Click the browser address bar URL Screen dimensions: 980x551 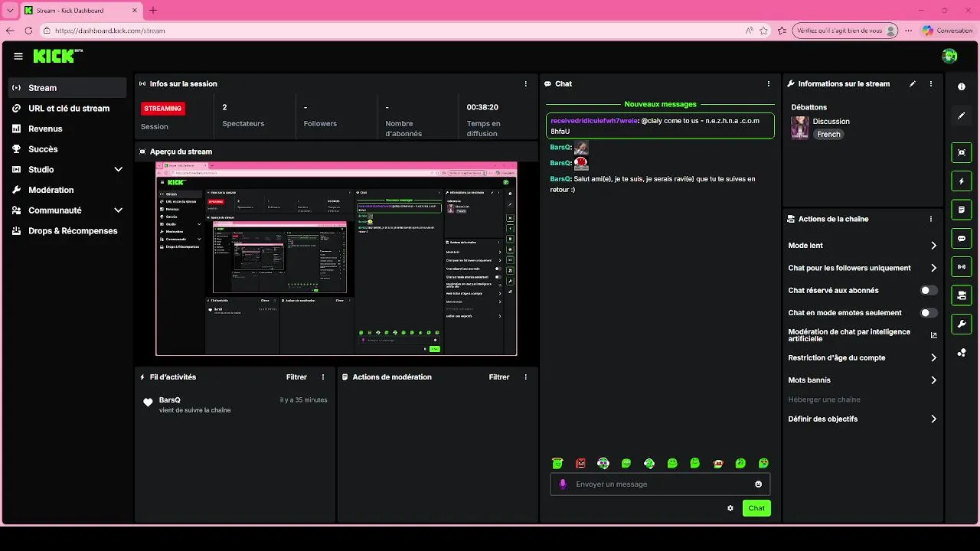pyautogui.click(x=110, y=31)
